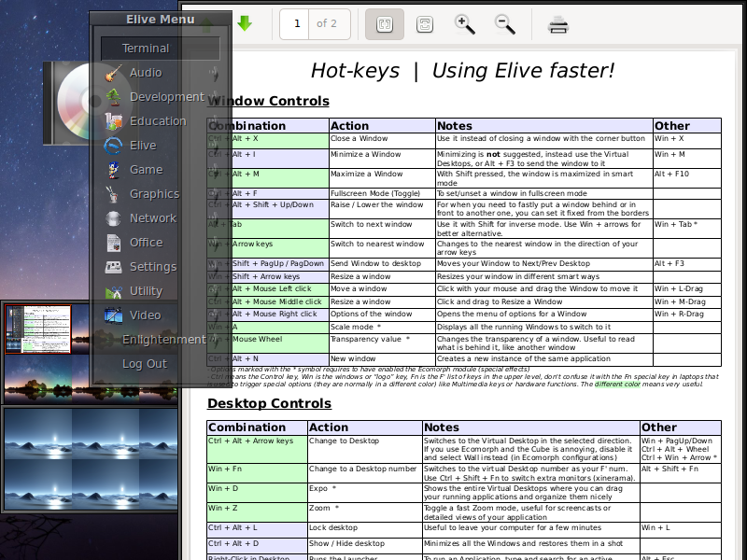Viewport: 747px width, 560px height.
Task: Click 'Scale mode *' action cell
Action: pyautogui.click(x=382, y=328)
